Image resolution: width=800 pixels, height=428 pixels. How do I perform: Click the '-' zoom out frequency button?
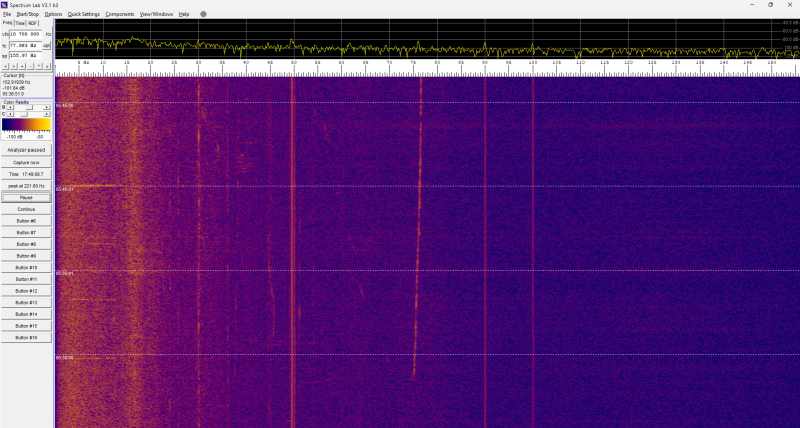pos(30,66)
